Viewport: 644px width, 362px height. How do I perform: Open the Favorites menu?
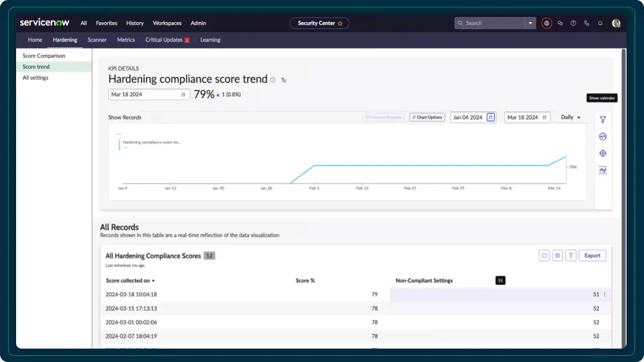click(x=107, y=23)
